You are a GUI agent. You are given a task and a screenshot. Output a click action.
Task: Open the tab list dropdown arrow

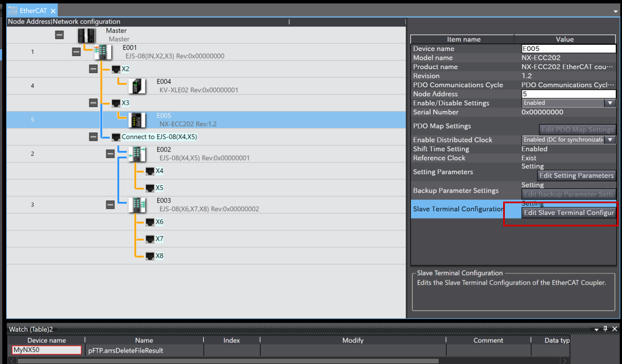[615, 11]
